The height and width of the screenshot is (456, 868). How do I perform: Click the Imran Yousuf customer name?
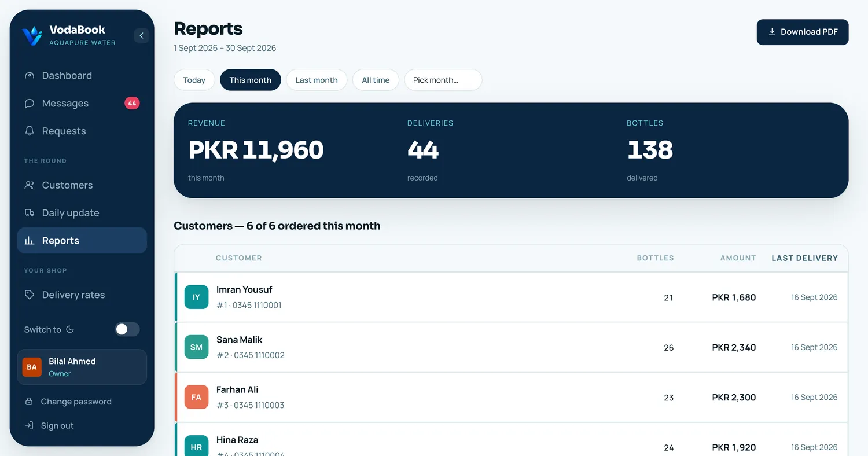point(244,289)
